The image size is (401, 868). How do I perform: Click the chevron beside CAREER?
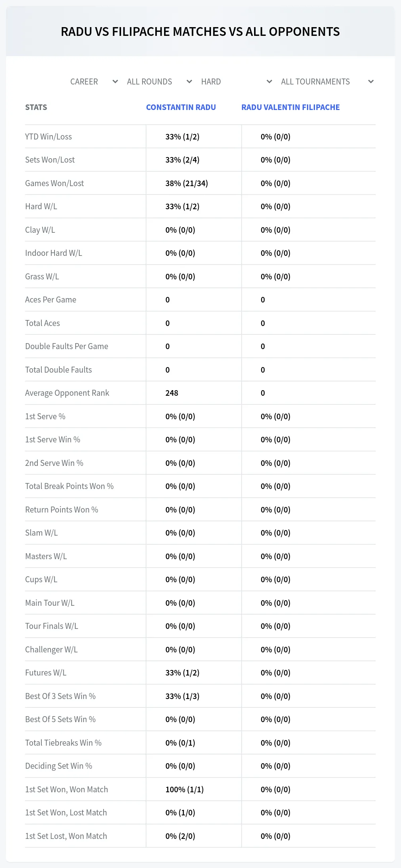point(115,82)
